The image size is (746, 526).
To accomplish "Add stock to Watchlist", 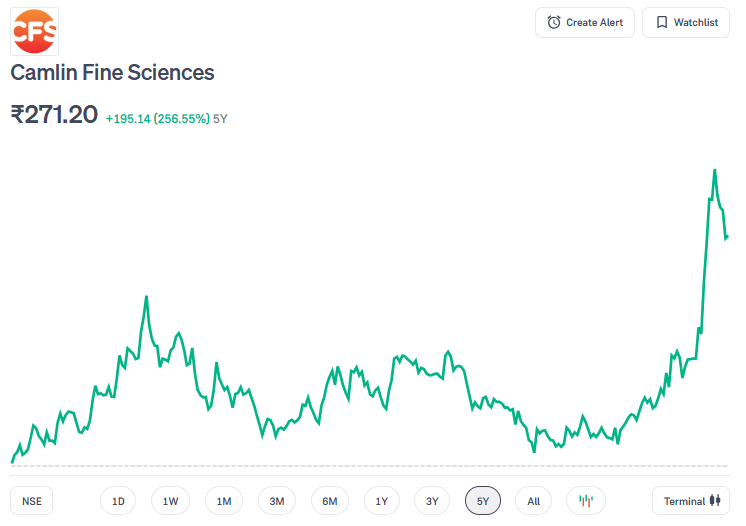I will coord(686,22).
